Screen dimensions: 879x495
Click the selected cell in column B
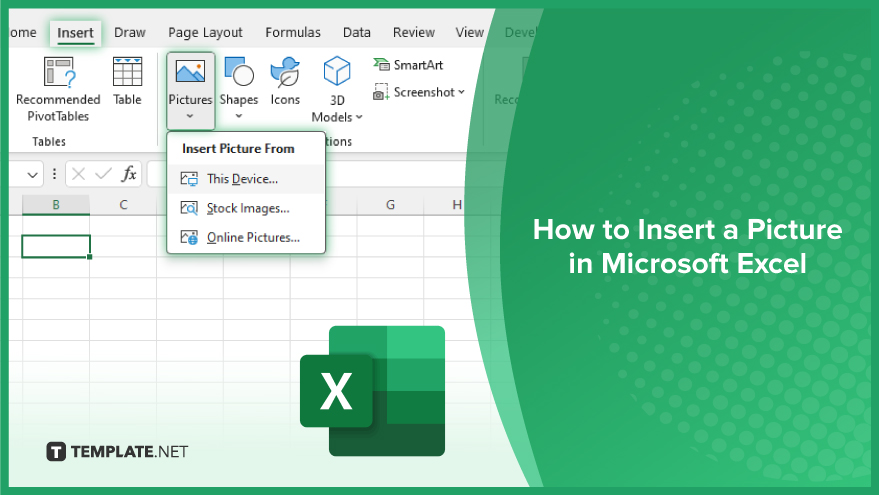click(56, 247)
